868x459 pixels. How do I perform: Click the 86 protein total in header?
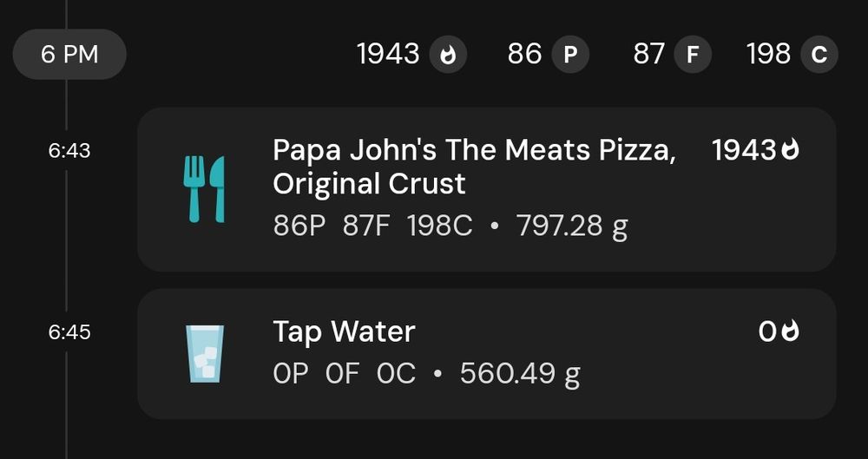[524, 55]
